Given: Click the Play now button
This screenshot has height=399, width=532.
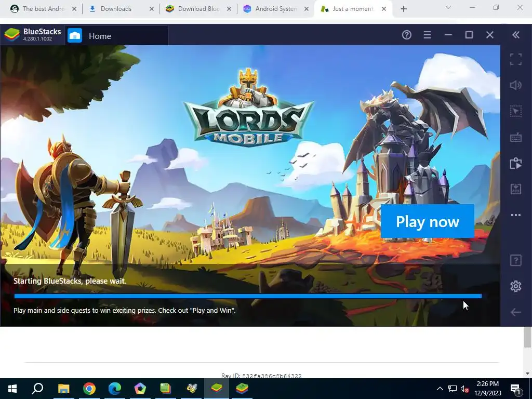Looking at the screenshot, I should coord(427,221).
